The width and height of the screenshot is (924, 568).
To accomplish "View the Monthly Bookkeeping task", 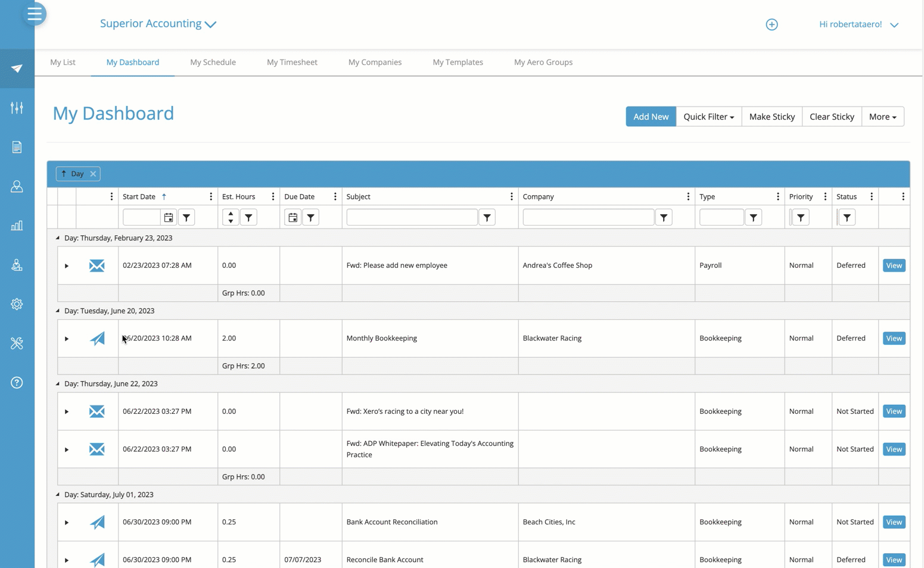I will (894, 338).
